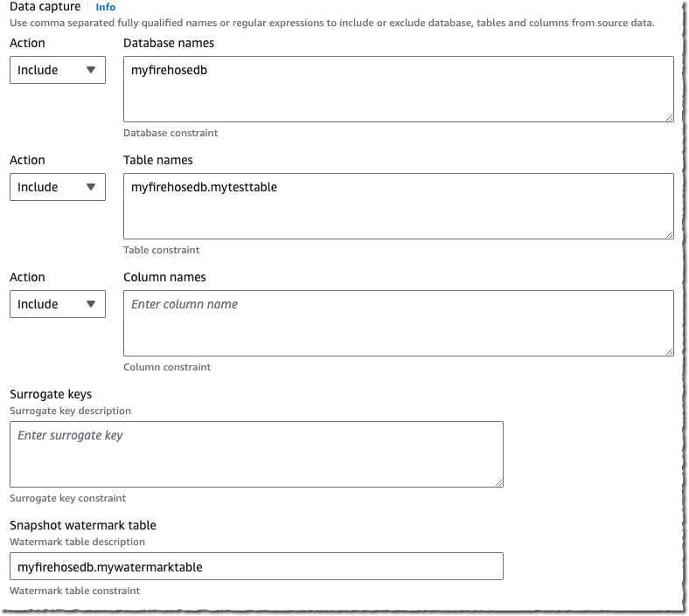
Task: Click the resize grip of Surrogate keys box
Action: coord(498,482)
